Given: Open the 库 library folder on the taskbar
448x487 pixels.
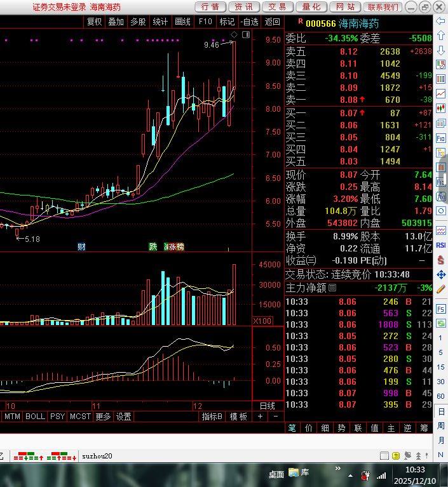Looking at the screenshot, I should (x=299, y=472).
